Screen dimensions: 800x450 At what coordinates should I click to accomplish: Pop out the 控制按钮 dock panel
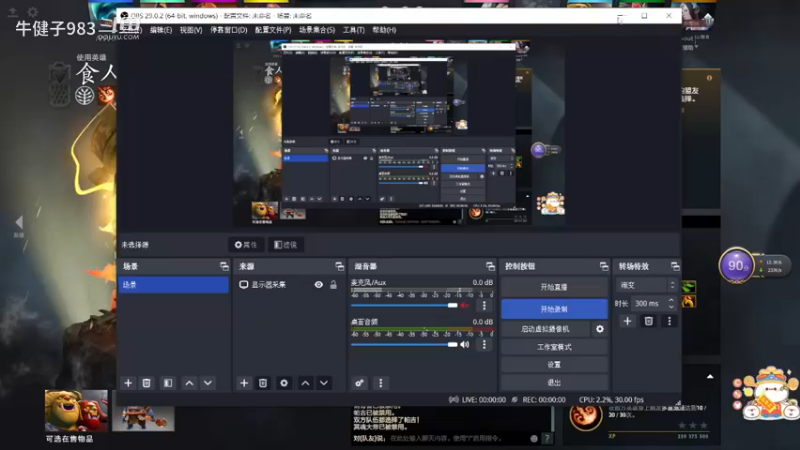pyautogui.click(x=604, y=266)
